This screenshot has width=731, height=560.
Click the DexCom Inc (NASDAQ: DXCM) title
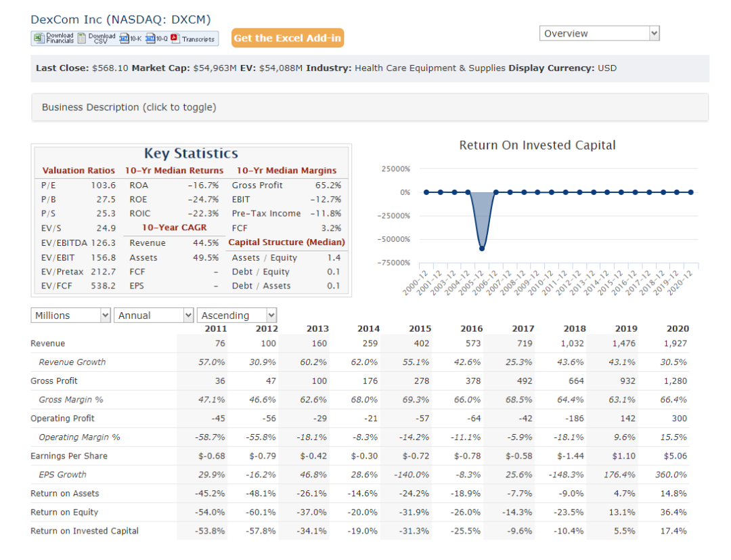point(120,20)
